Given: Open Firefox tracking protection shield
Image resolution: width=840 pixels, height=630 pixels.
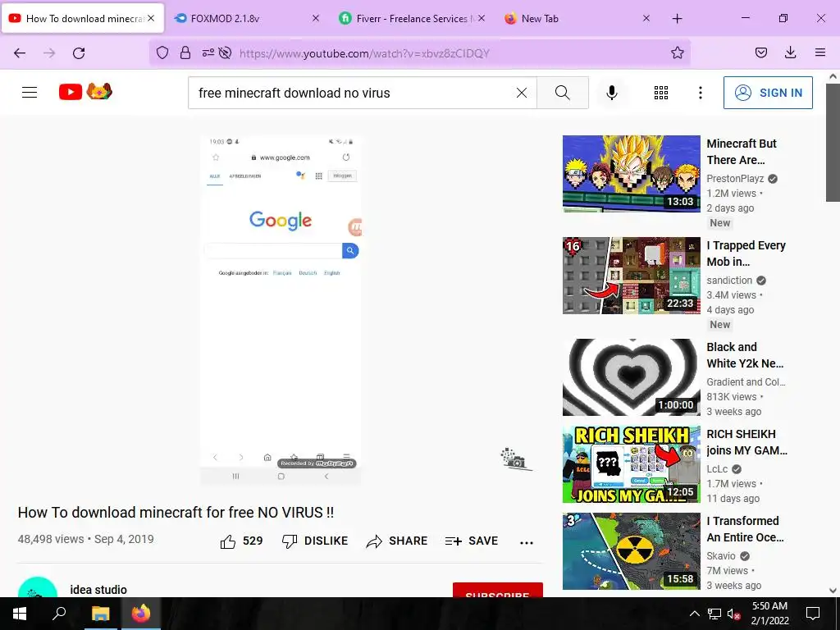Looking at the screenshot, I should (162, 52).
